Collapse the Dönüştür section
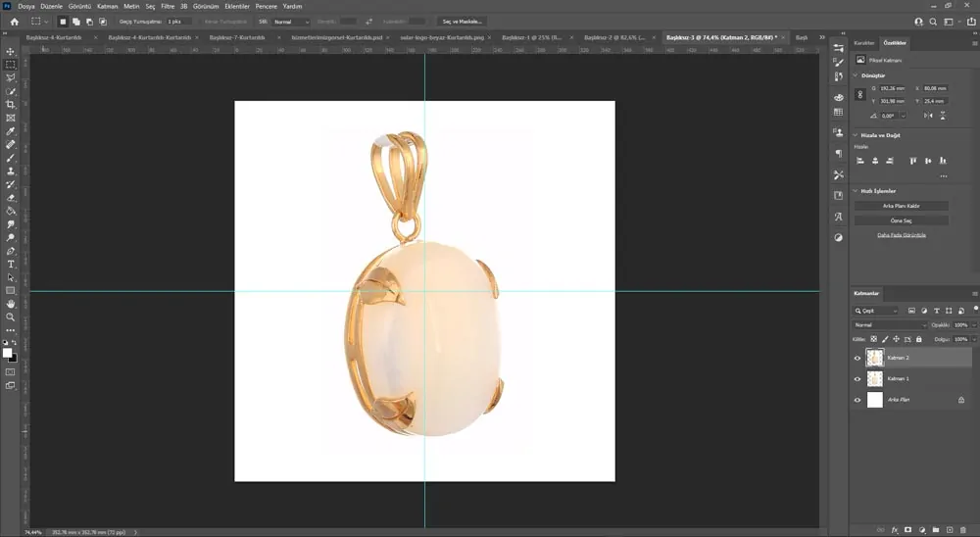Image resolution: width=980 pixels, height=537 pixels. coord(856,75)
